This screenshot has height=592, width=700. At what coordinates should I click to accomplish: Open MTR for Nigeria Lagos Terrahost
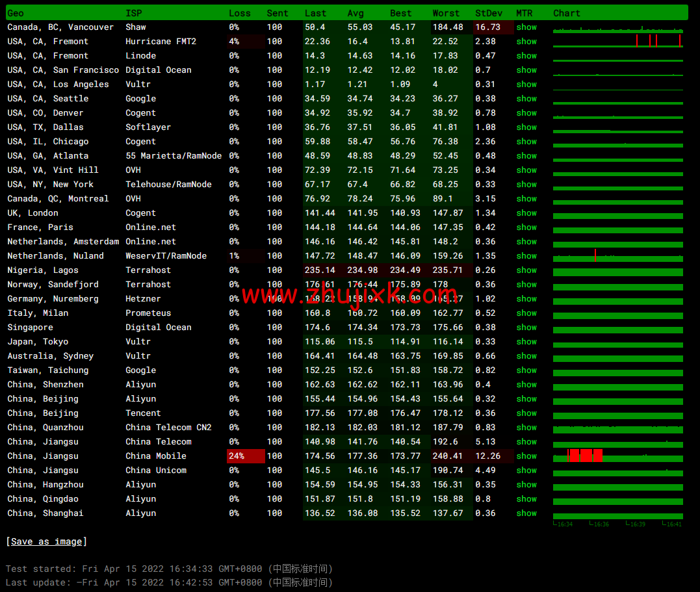click(x=526, y=270)
